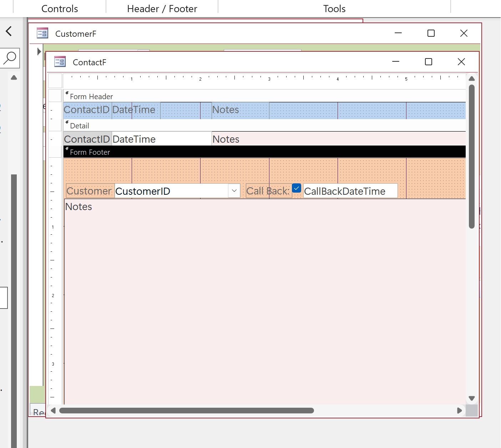
Task: Click the vertical scrollbar down arrow in ContactF
Action: coord(471,398)
